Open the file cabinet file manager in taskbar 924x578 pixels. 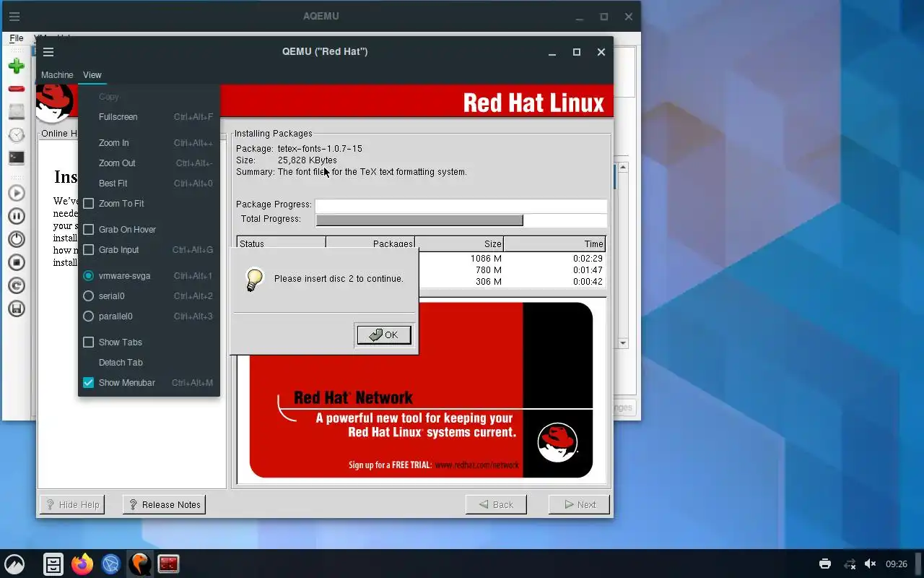click(53, 564)
